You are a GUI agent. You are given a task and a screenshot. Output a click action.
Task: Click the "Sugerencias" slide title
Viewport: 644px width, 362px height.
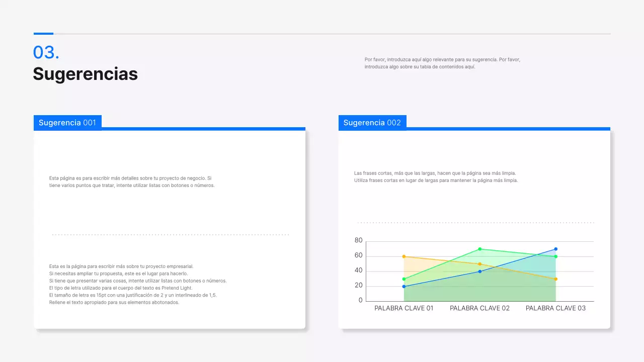click(85, 74)
